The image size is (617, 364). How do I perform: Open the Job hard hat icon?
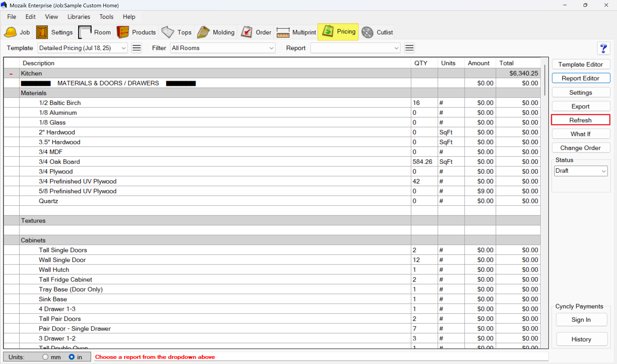pos(11,32)
